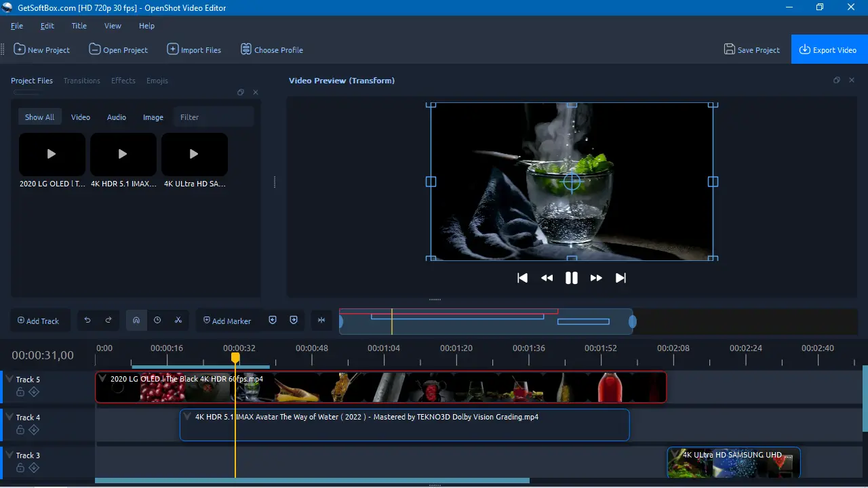Open the 2020 LG OLED clip menu arrow
868x488 pixels.
[x=102, y=378]
